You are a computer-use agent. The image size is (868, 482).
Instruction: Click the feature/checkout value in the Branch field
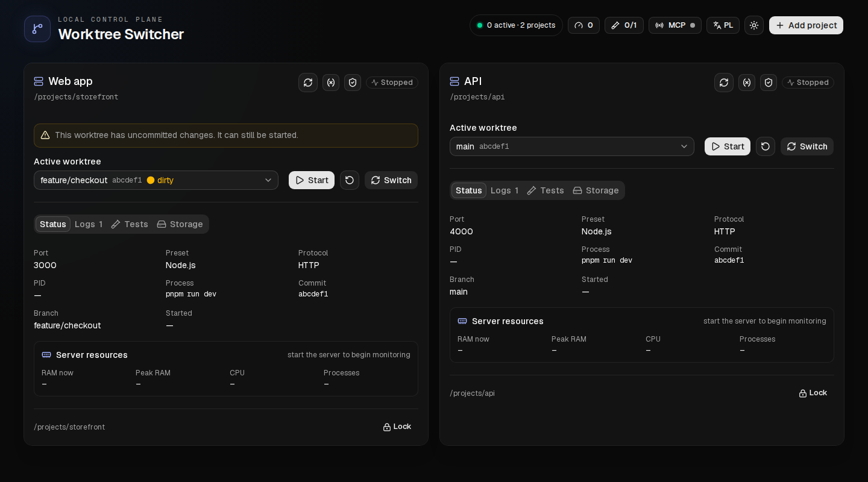68,325
